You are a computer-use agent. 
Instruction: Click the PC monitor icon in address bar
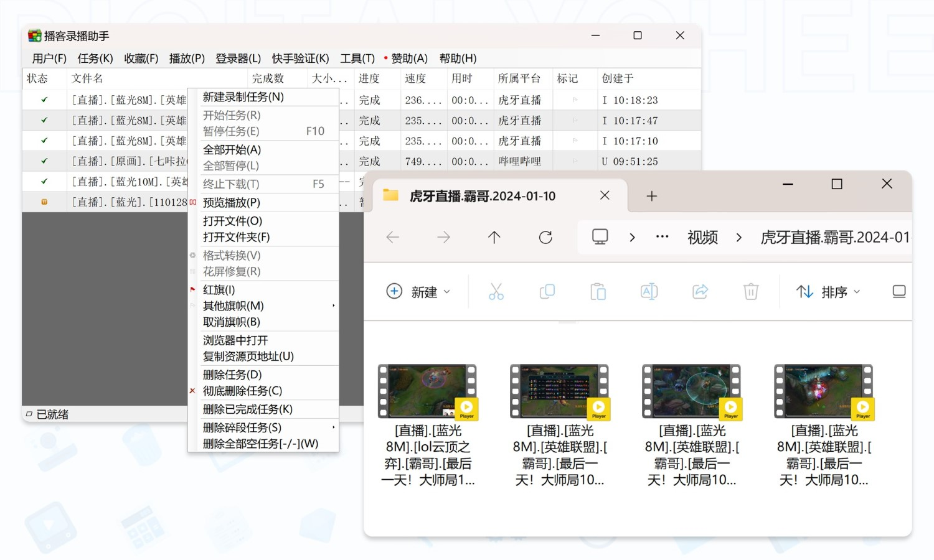coord(600,237)
